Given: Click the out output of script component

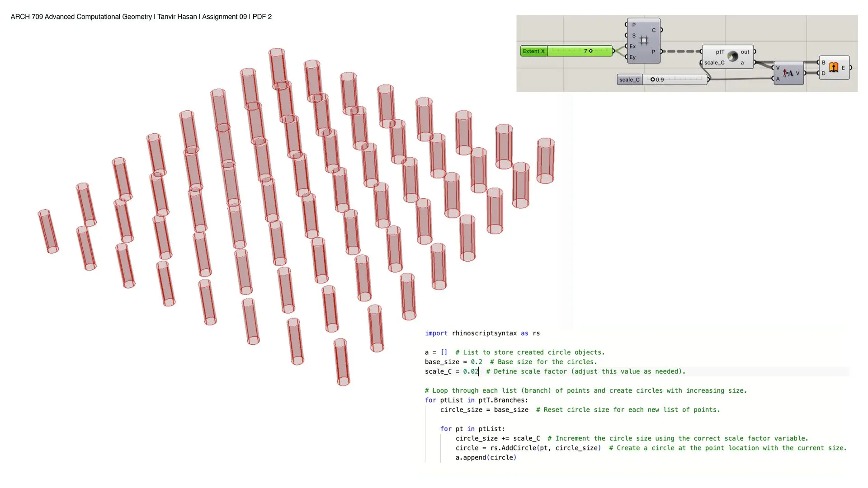Looking at the screenshot, I should (x=745, y=52).
